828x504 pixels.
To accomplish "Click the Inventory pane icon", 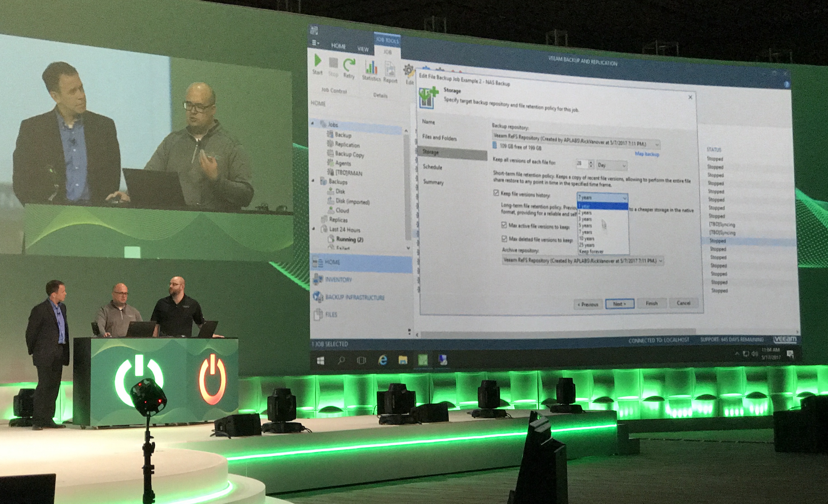I will click(x=318, y=279).
